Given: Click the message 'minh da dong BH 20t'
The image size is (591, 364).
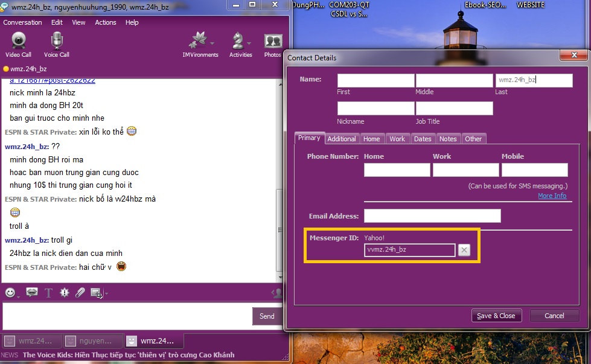Looking at the screenshot, I should [x=46, y=105].
